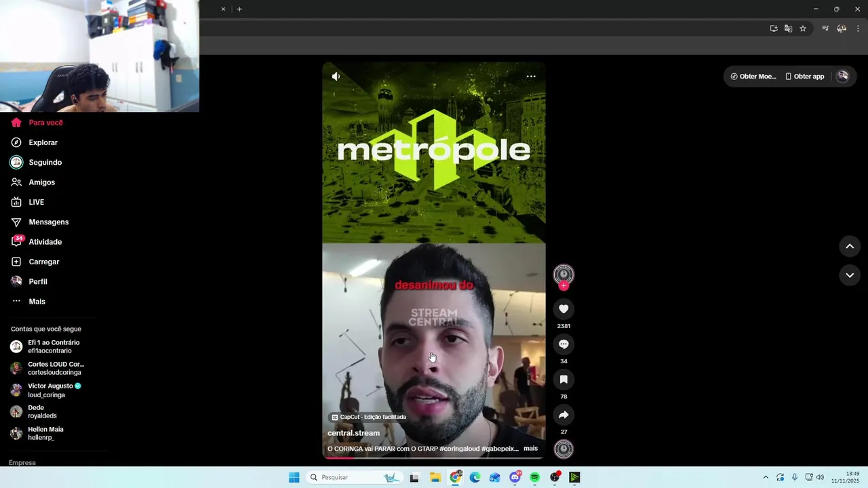This screenshot has width=868, height=488.
Task: Go to next video with down chevron
Action: click(850, 275)
